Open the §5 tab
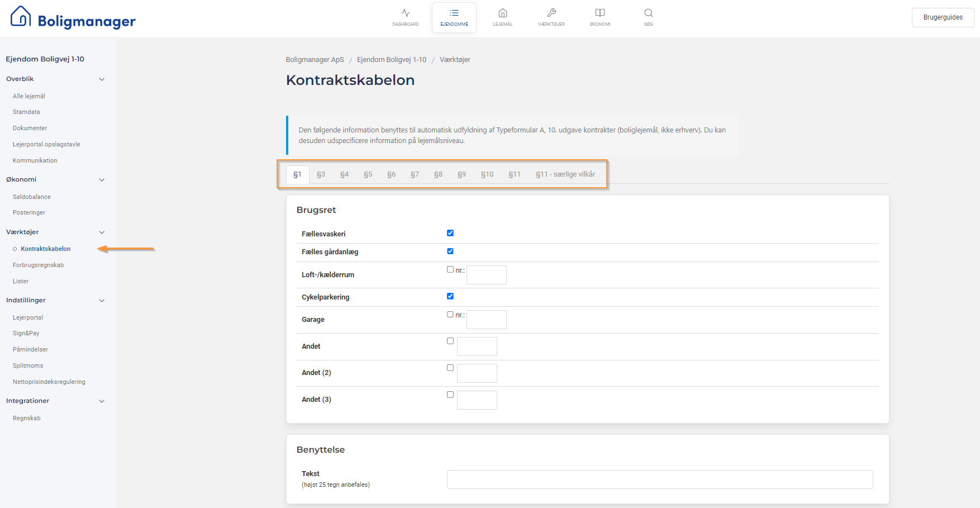980x508 pixels. point(368,174)
